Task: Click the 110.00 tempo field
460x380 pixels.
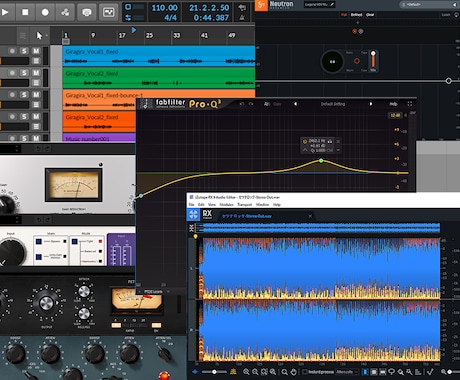Action: point(165,7)
